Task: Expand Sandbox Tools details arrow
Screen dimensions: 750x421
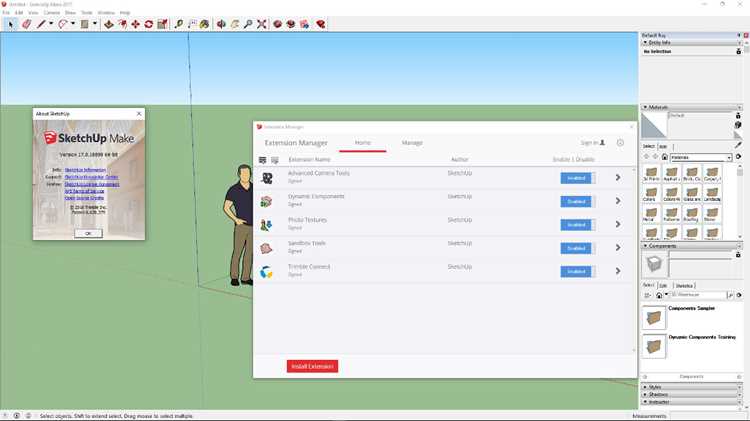Action: point(618,247)
